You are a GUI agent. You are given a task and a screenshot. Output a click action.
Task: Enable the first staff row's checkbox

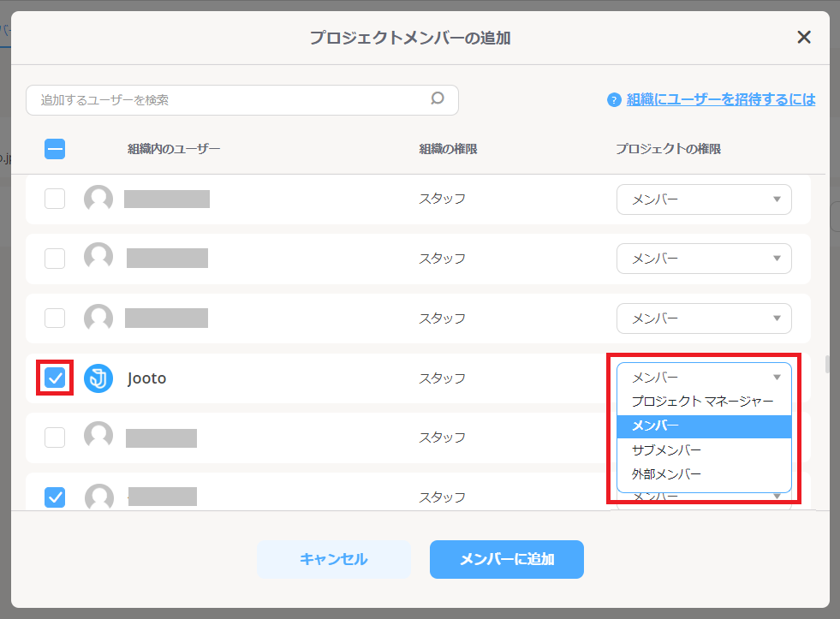point(54,198)
